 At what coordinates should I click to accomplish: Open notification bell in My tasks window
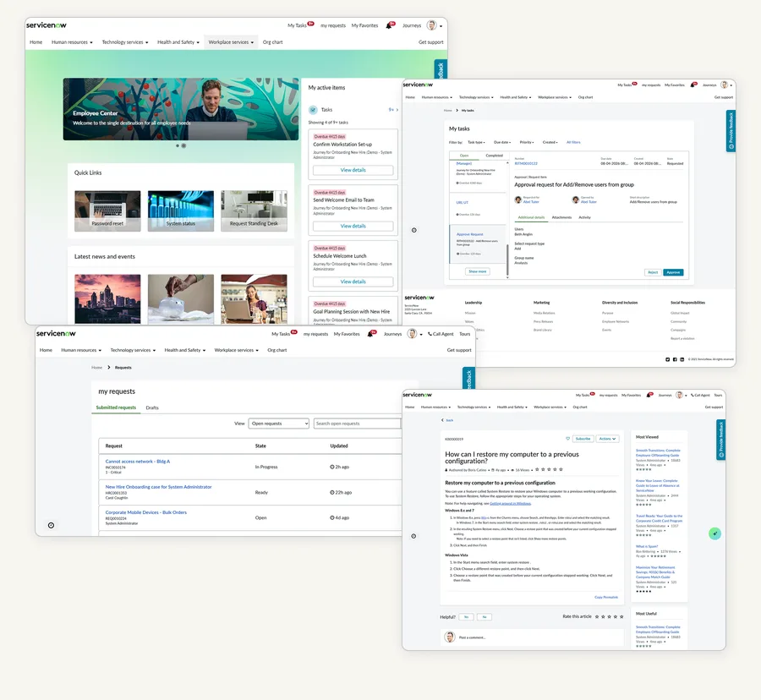tap(693, 85)
